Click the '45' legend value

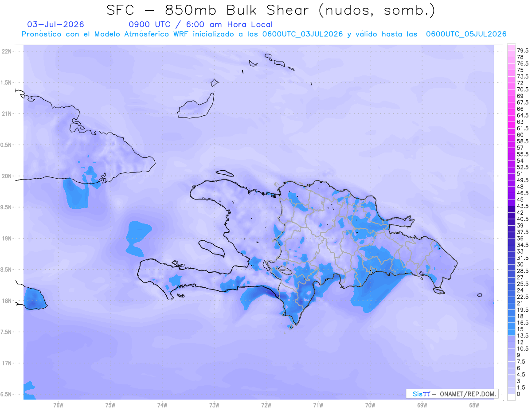[520, 200]
